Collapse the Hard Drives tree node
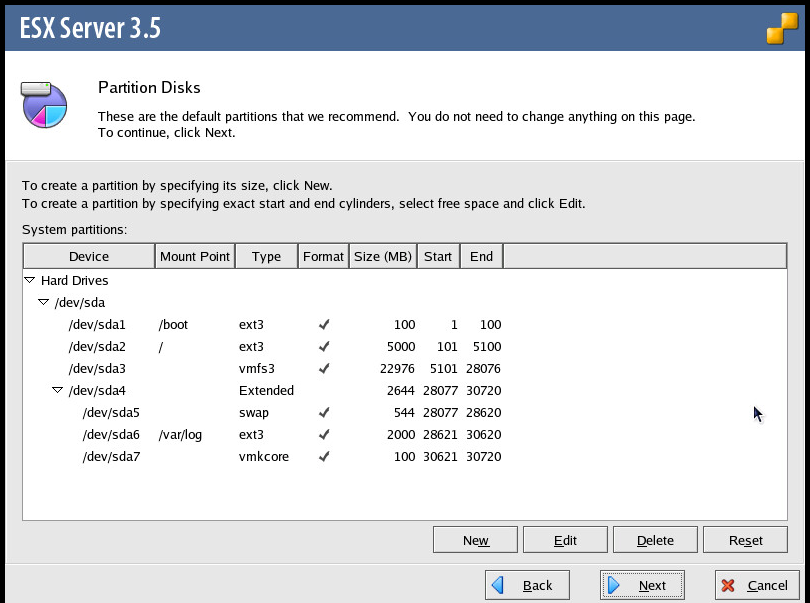The width and height of the screenshot is (810, 603). (x=29, y=280)
